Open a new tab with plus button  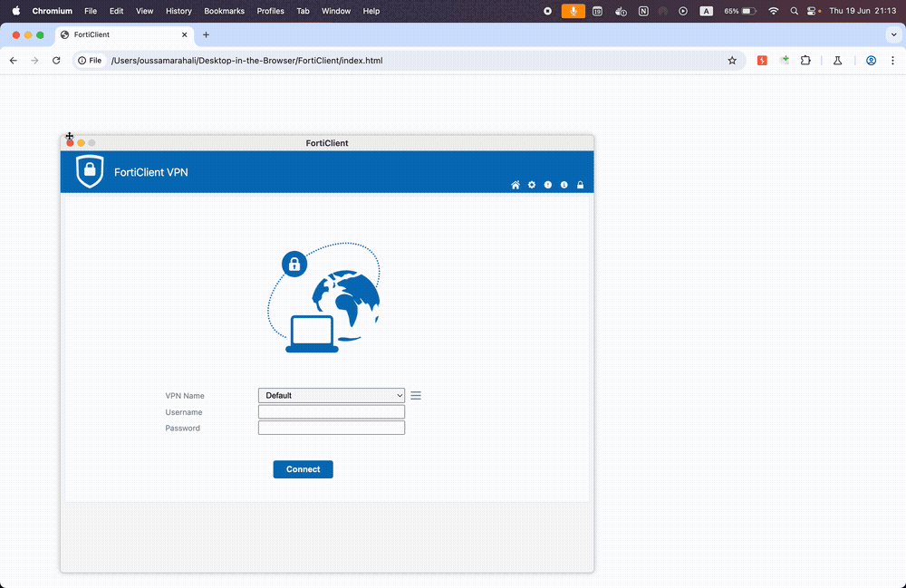[206, 34]
